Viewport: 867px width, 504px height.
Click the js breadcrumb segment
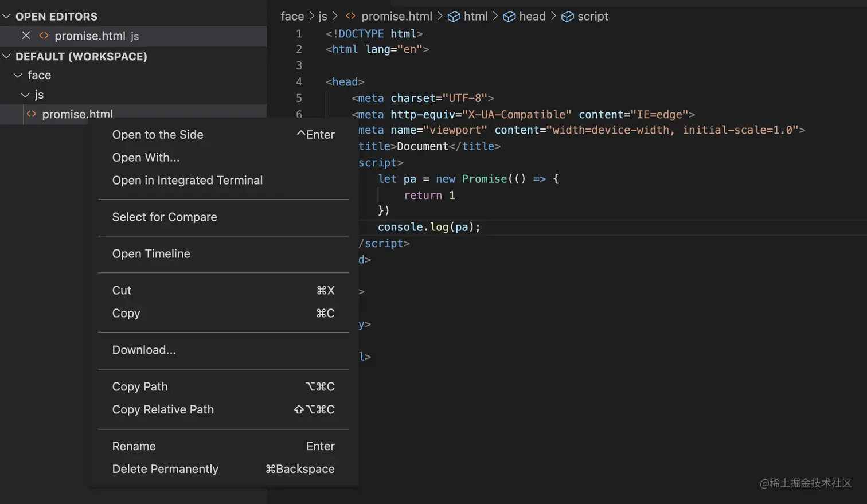[x=323, y=17]
